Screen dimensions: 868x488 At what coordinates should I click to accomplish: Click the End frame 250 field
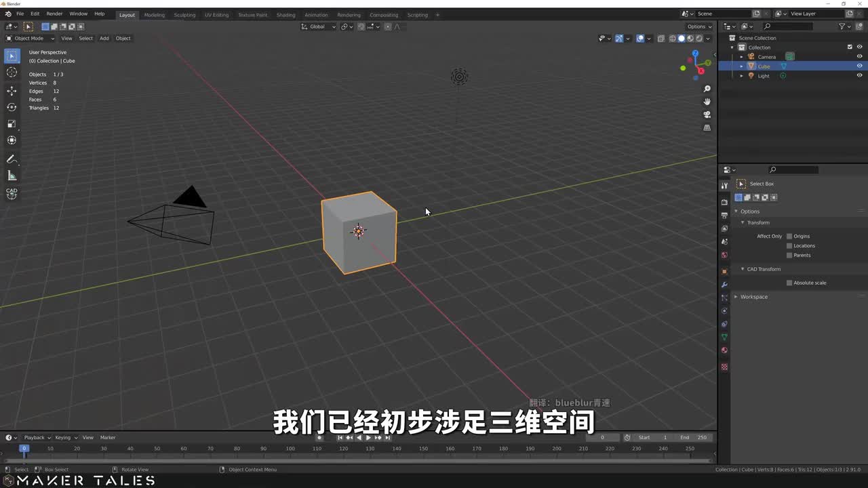pos(694,437)
